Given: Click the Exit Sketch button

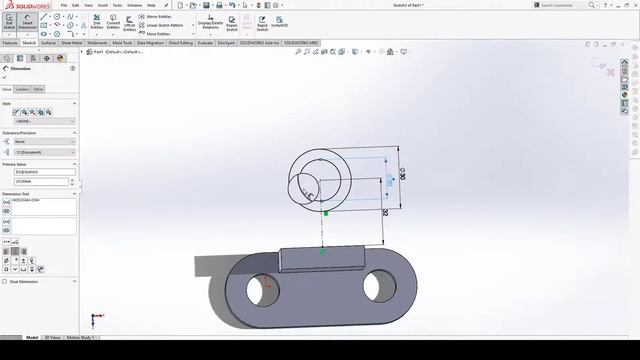Looking at the screenshot, I should click(9, 21).
